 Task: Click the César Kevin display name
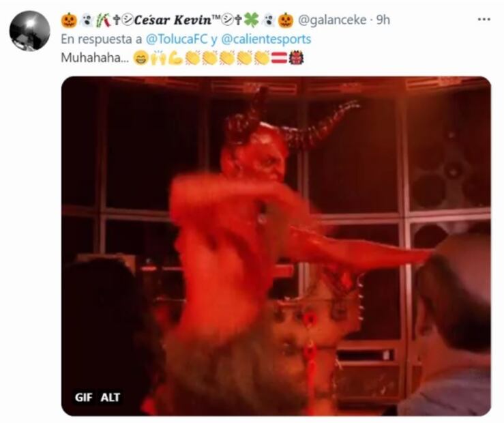[173, 20]
